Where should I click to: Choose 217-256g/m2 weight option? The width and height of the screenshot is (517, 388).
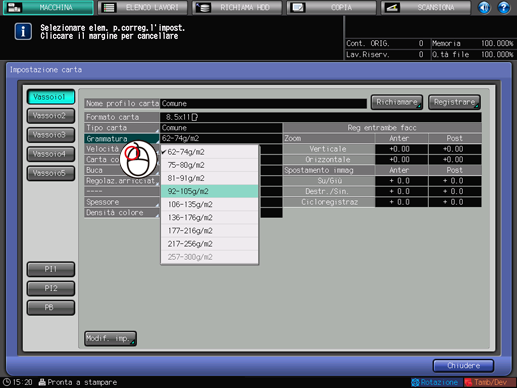pos(209,244)
